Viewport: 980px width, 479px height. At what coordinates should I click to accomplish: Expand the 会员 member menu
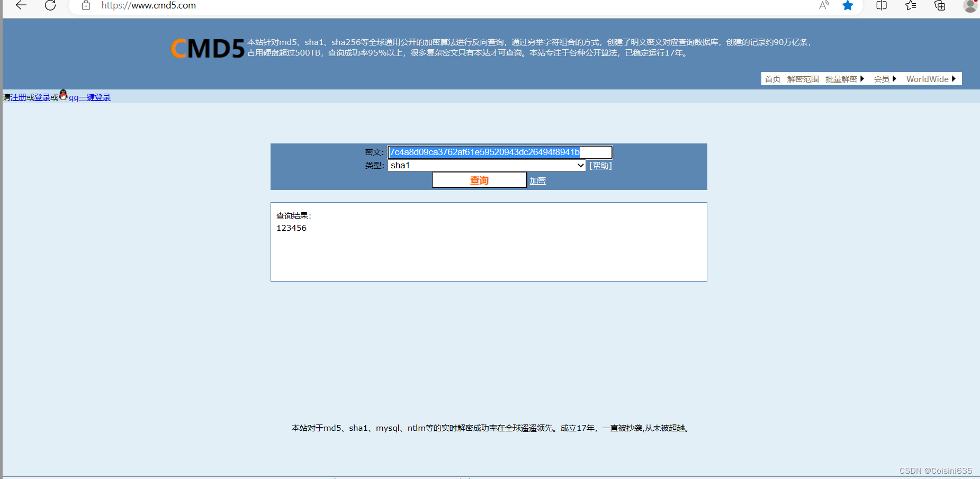coord(885,79)
